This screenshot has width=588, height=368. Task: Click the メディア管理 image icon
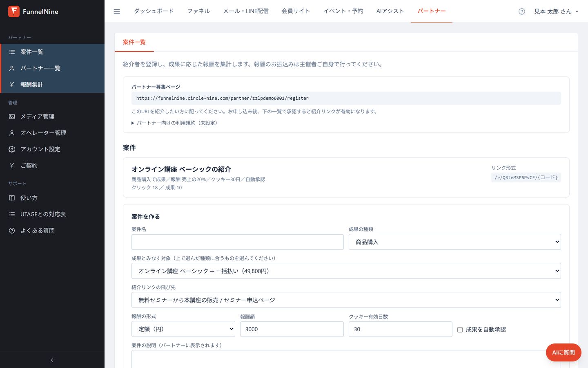tap(12, 117)
